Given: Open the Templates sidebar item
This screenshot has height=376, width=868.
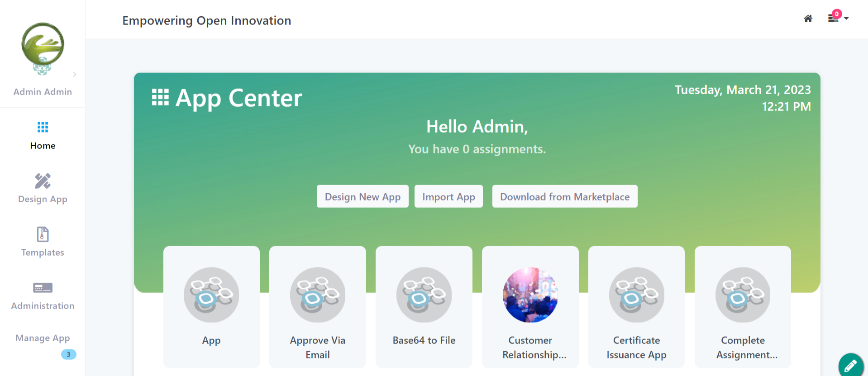Looking at the screenshot, I should (x=43, y=242).
